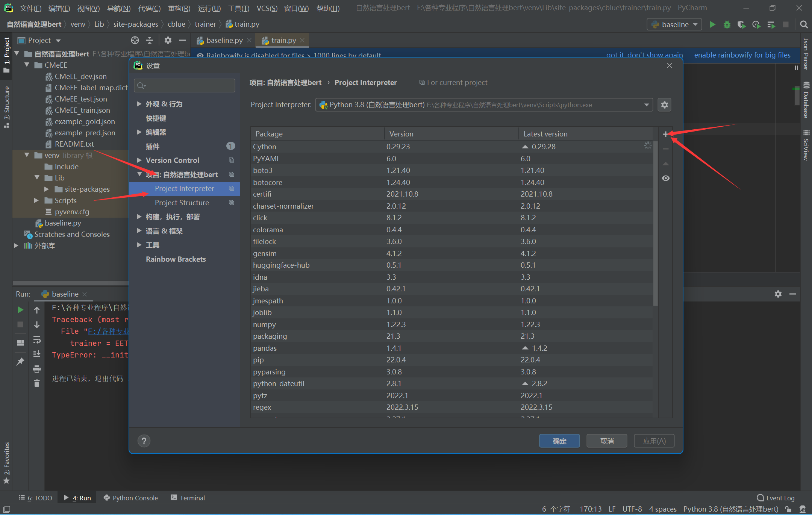Click the Debug bug icon in toolbar
The height and width of the screenshot is (515, 812).
pyautogui.click(x=727, y=24)
